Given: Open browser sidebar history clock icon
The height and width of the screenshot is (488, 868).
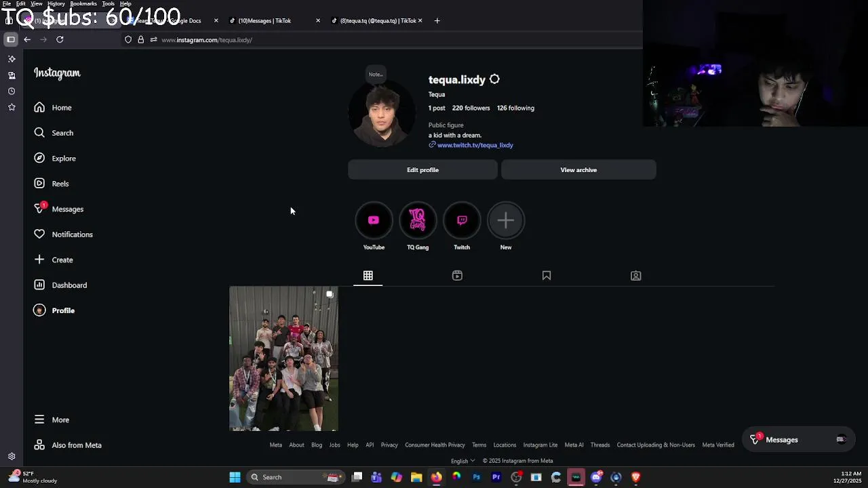Looking at the screenshot, I should point(12,91).
